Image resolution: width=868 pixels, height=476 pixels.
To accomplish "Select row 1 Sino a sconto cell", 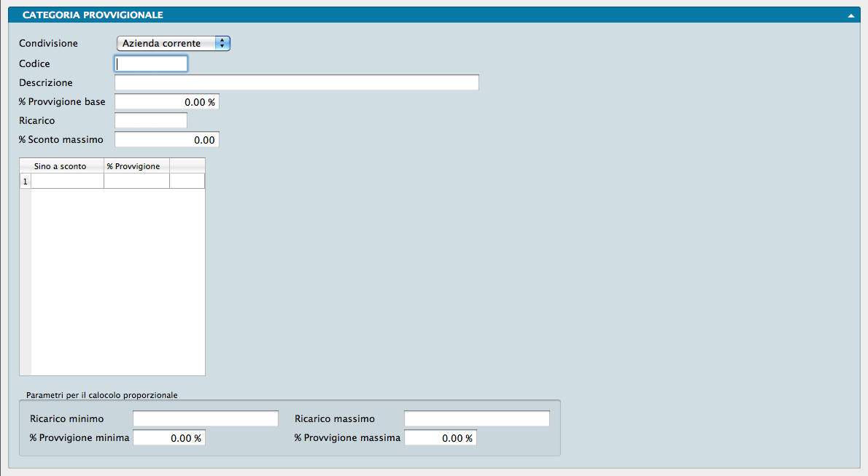I will (x=67, y=182).
